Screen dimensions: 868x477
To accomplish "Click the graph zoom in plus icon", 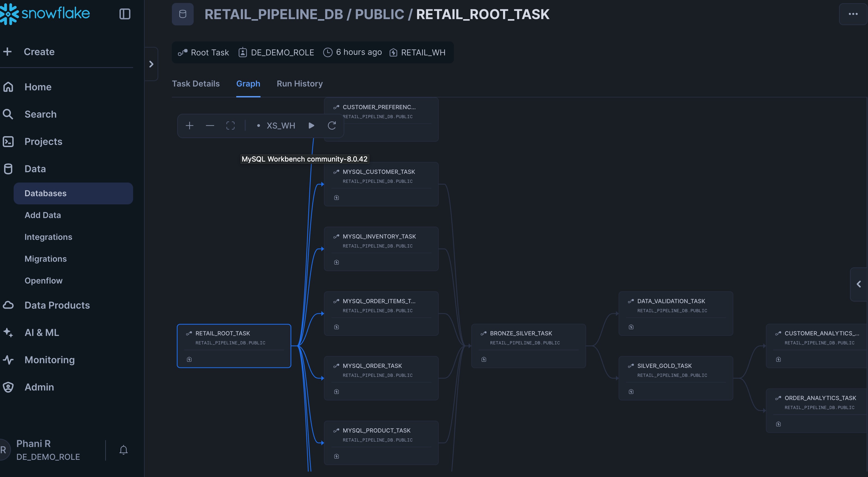I will (189, 126).
